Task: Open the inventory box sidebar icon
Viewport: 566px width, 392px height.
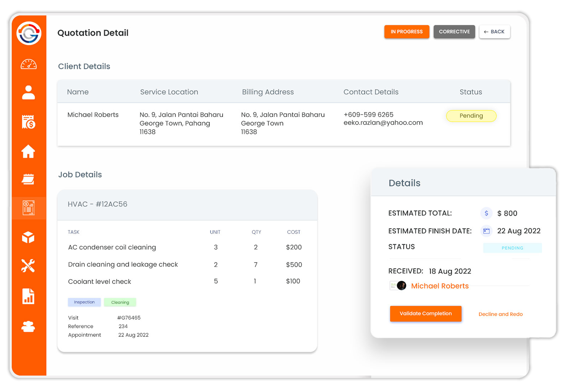Action: click(28, 237)
